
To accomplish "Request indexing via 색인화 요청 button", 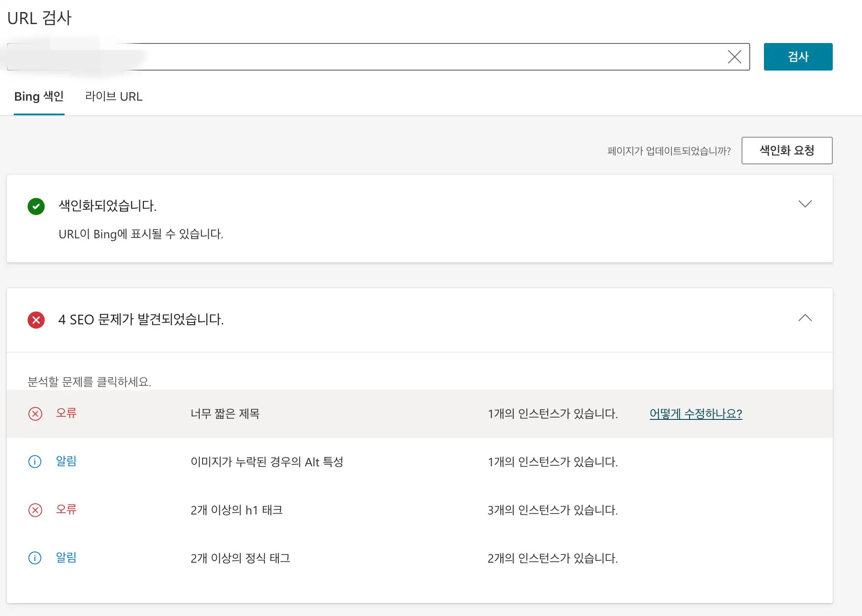I will (787, 151).
